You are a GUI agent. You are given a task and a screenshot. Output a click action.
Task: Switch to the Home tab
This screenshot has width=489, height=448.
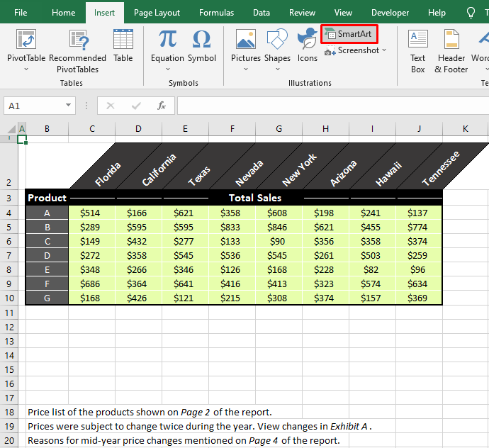click(x=63, y=13)
